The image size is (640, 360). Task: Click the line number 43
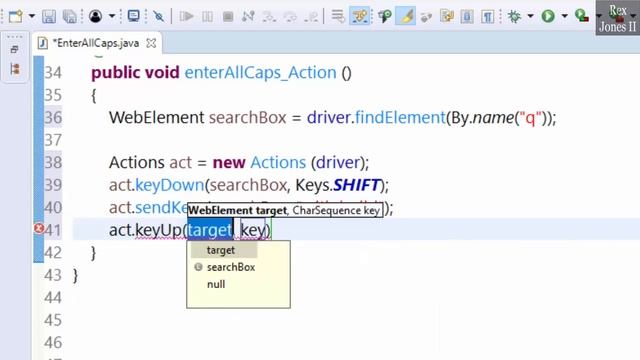pos(53,275)
